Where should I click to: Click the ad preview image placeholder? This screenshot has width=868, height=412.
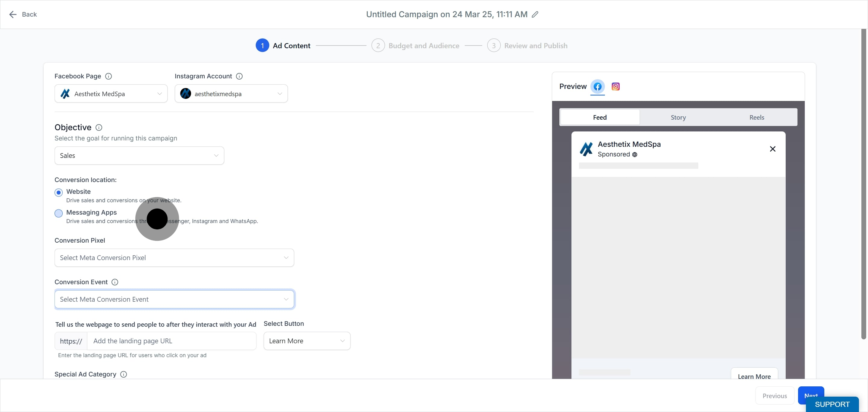point(678,268)
